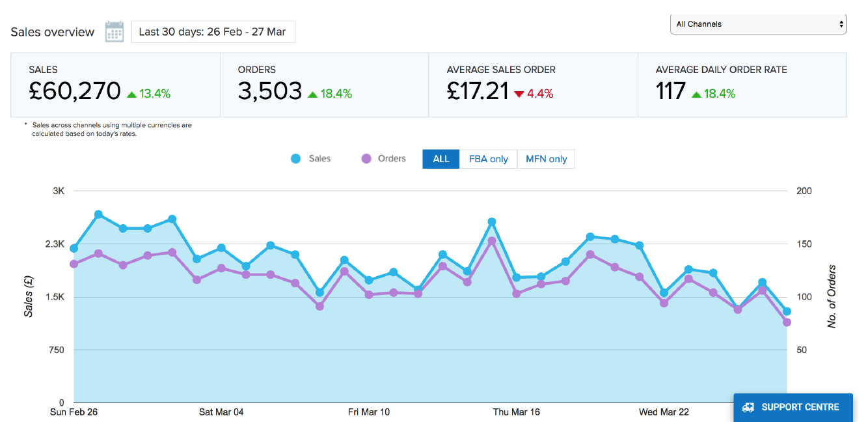Image resolution: width=868 pixels, height=439 pixels.
Task: Click first Sales data point on Sun Feb 26
Action: pyautogui.click(x=74, y=248)
